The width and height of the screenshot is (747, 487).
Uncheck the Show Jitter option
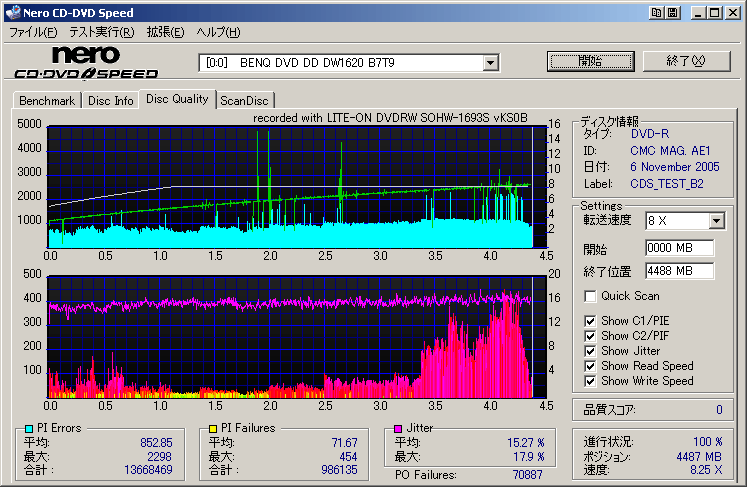pyautogui.click(x=590, y=351)
